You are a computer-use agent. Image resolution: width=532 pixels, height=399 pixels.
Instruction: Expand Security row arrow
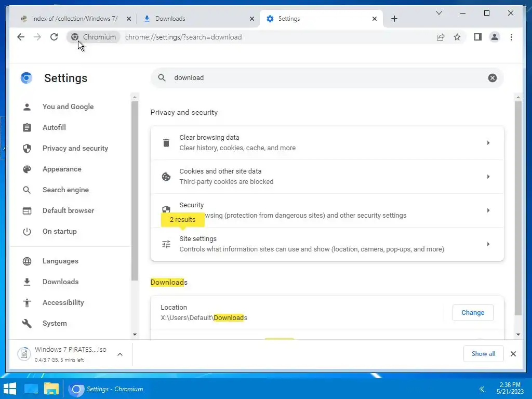[488, 210]
